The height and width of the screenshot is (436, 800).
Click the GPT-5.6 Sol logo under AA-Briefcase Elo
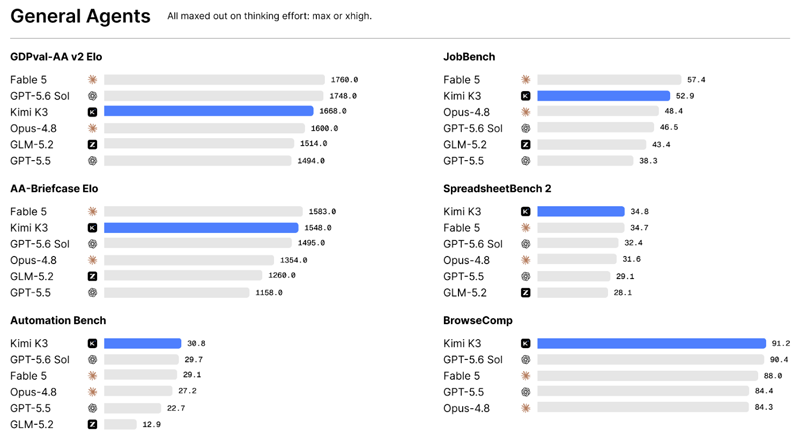click(x=92, y=244)
